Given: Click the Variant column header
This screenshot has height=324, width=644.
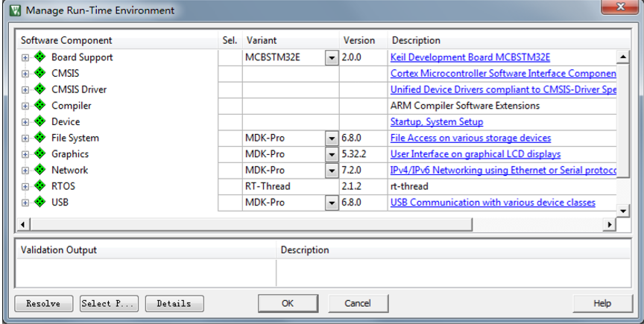Looking at the screenshot, I should tap(291, 40).
